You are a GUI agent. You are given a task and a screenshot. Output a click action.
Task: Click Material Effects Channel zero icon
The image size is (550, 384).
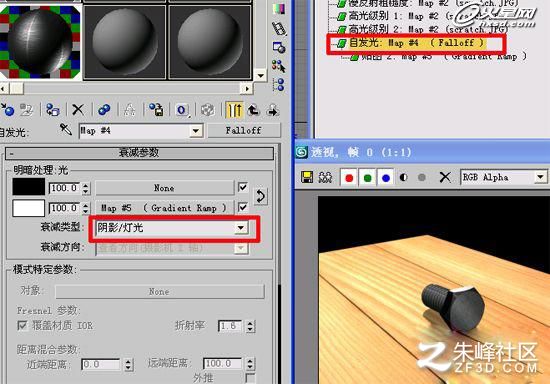(x=182, y=110)
